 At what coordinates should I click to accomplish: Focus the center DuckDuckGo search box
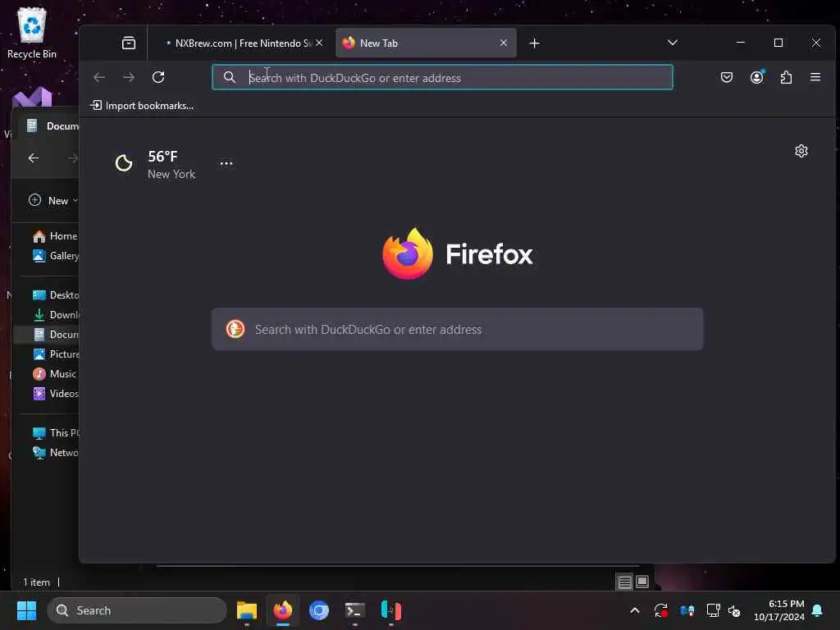point(458,329)
